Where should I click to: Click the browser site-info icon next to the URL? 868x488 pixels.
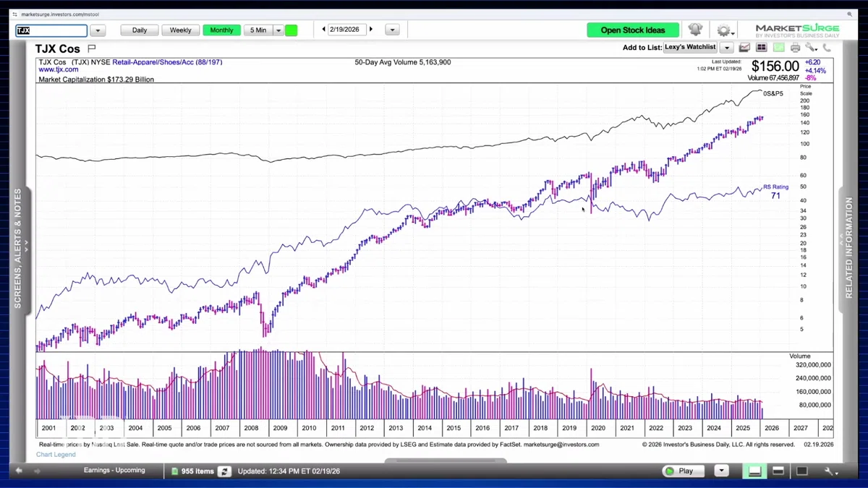[14, 14]
